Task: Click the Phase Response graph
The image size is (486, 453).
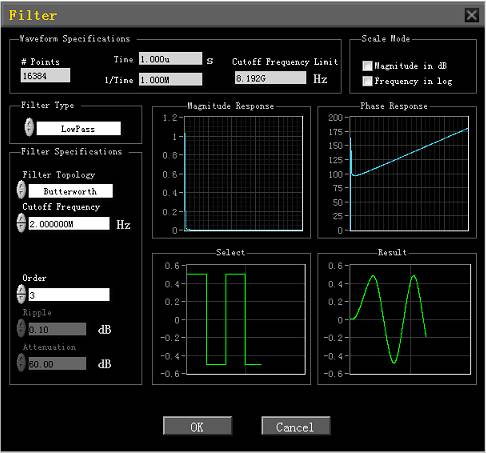Action: click(409, 173)
